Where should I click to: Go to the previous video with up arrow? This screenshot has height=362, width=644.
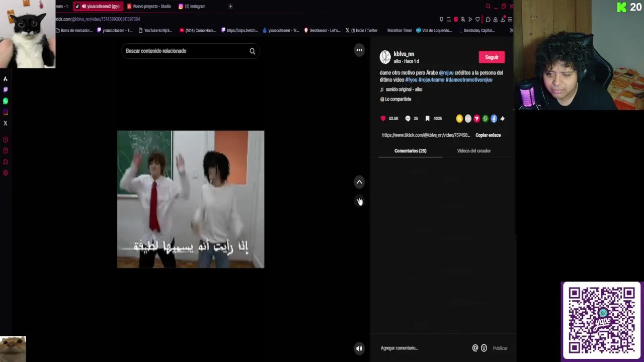(x=359, y=182)
